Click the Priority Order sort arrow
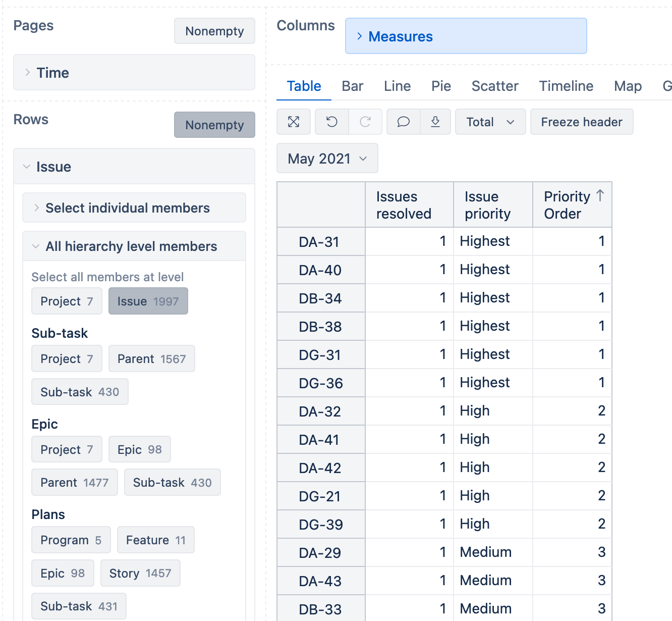The height and width of the screenshot is (621, 672). [x=600, y=196]
